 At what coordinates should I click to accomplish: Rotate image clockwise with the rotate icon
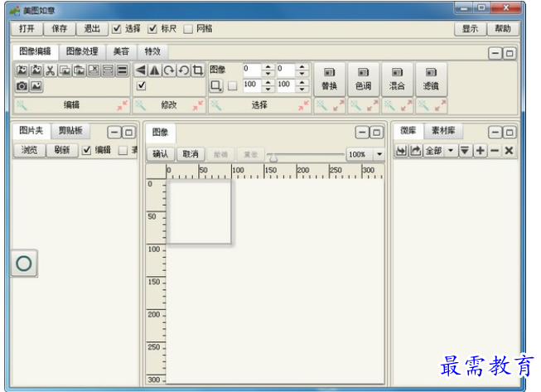(169, 70)
